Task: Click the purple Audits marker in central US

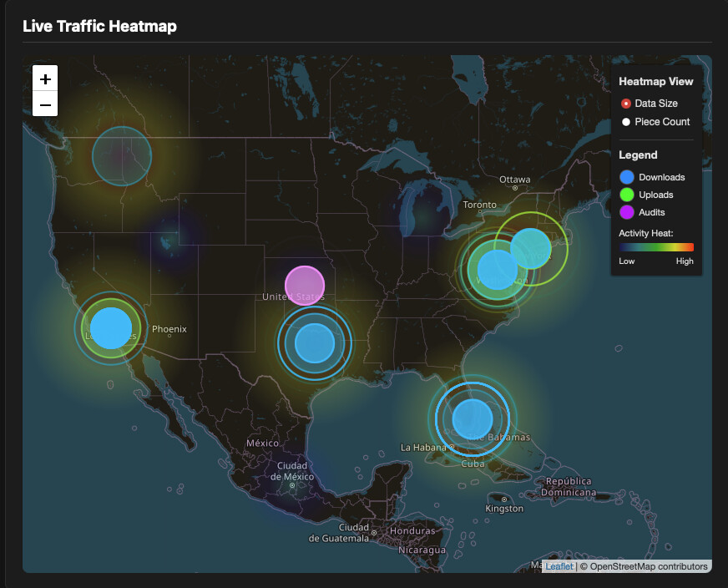Action: pos(305,285)
